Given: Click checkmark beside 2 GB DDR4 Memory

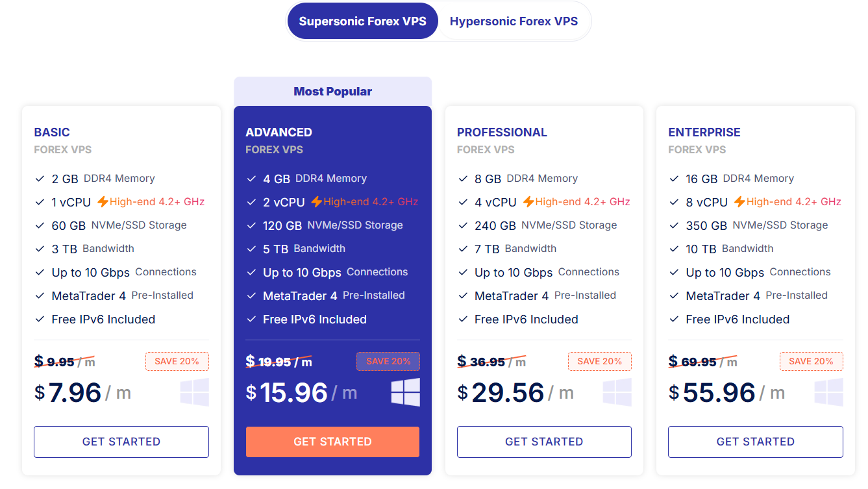Looking at the screenshot, I should [x=40, y=179].
